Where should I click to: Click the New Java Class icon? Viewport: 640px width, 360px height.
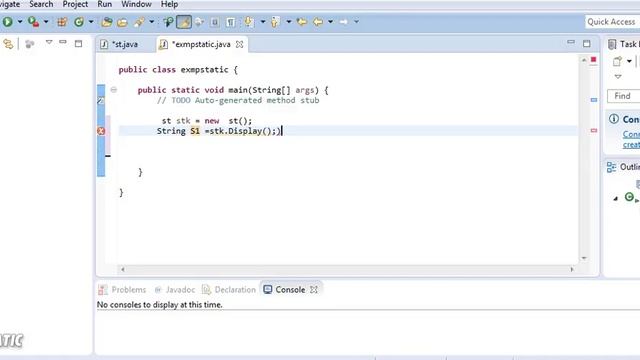click(79, 22)
